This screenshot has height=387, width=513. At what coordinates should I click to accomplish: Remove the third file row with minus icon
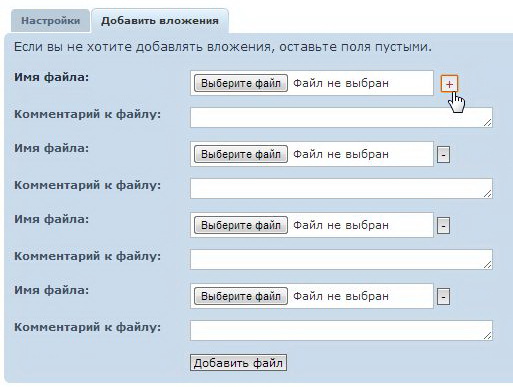pyautogui.click(x=443, y=226)
